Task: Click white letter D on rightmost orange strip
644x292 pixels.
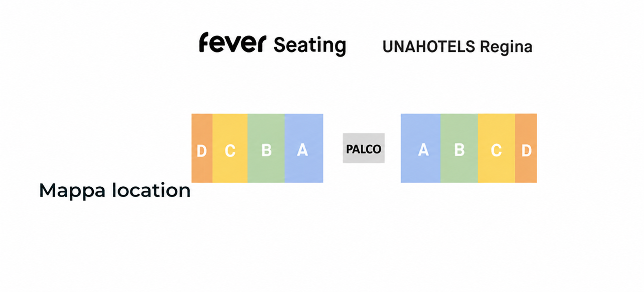Action: tap(526, 151)
